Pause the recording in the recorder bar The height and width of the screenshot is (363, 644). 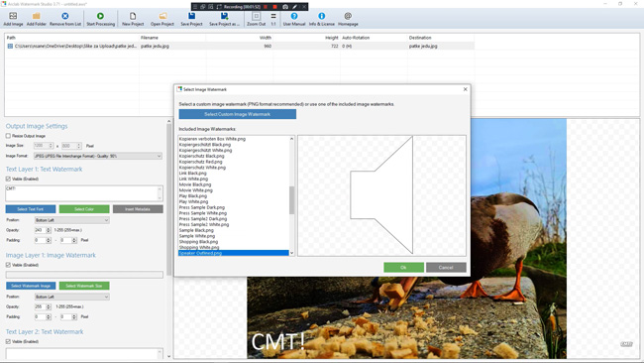point(266,7)
